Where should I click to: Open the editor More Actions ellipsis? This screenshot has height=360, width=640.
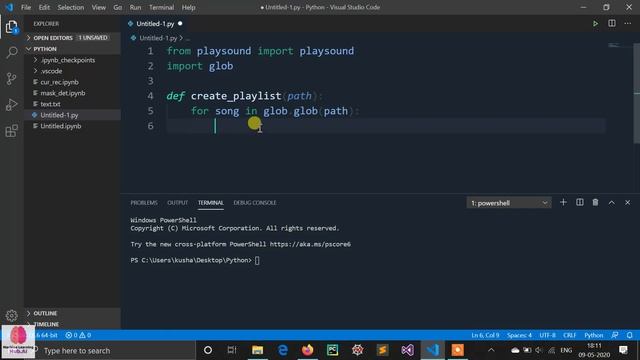point(628,23)
